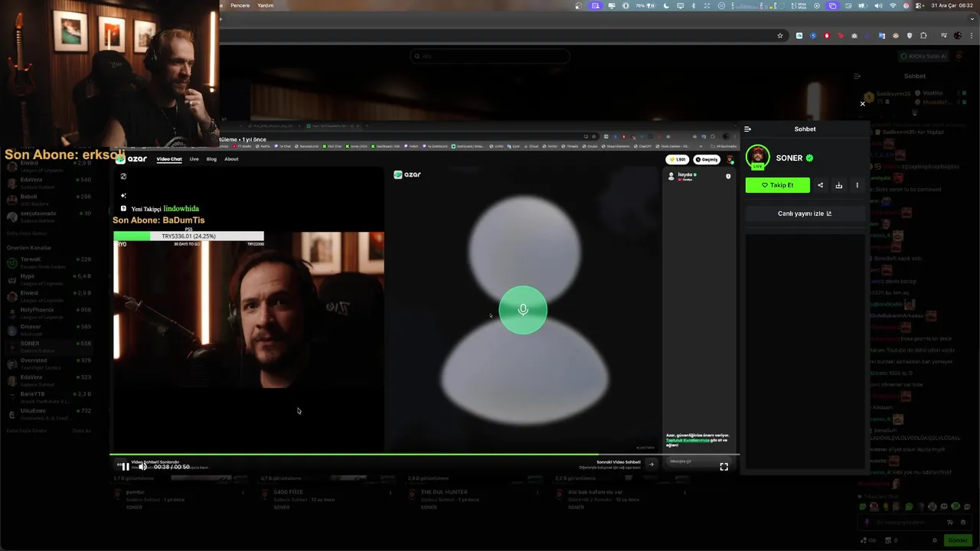
Task: Open the Hype channel in the sidebar
Action: coord(49,279)
